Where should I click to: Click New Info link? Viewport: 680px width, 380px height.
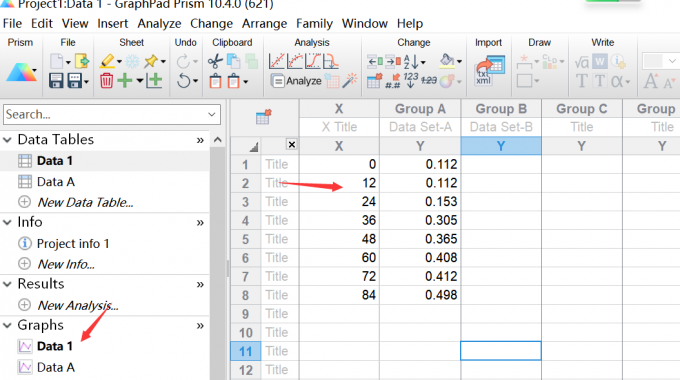coord(66,264)
